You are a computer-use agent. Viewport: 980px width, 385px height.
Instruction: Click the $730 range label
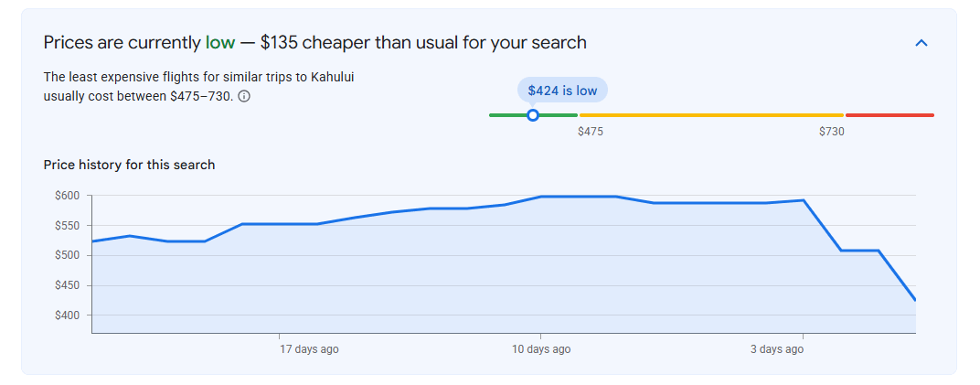[x=831, y=132]
